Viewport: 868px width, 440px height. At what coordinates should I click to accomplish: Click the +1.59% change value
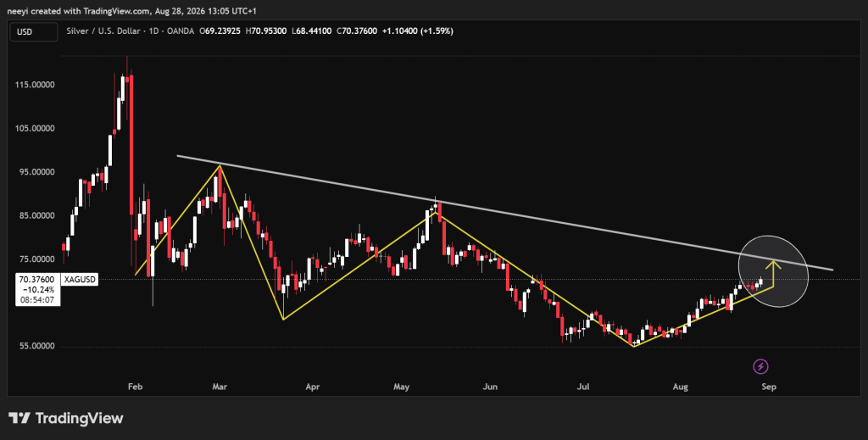click(x=437, y=31)
